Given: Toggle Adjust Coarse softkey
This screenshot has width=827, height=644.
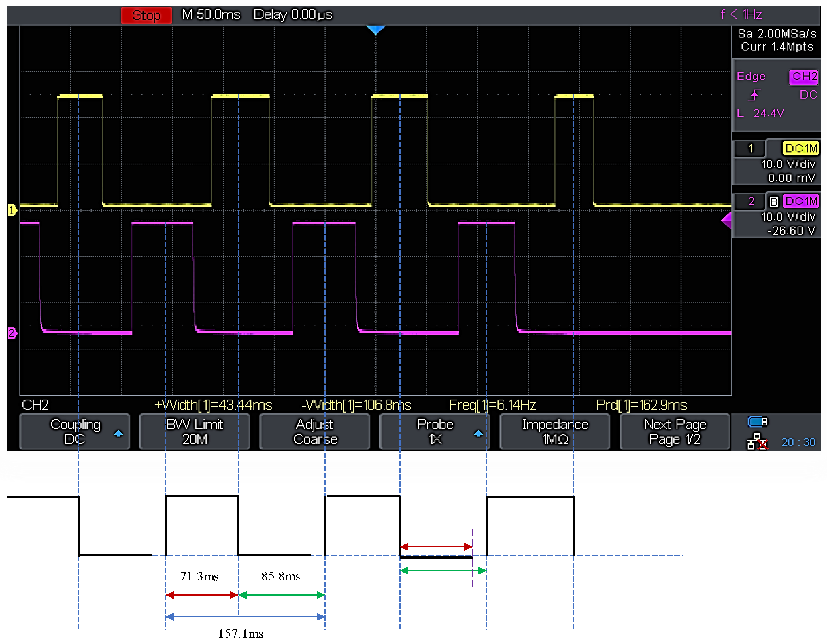Looking at the screenshot, I should point(315,432).
